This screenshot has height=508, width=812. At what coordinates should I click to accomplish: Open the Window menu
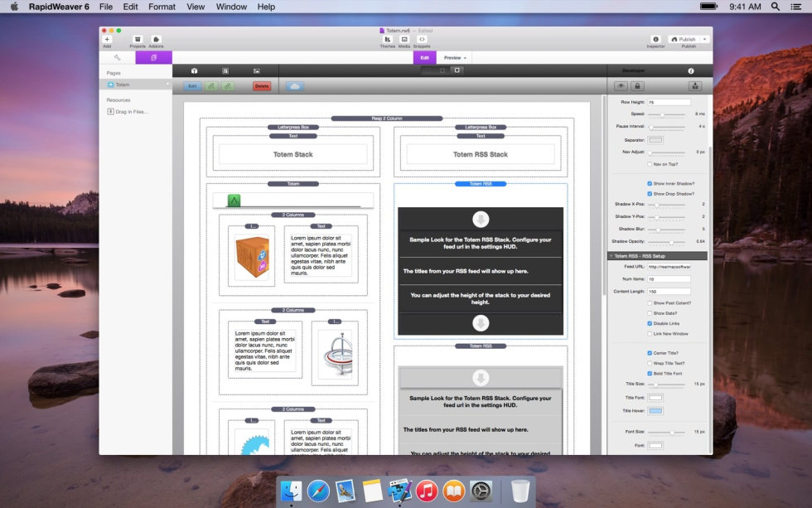click(x=231, y=7)
